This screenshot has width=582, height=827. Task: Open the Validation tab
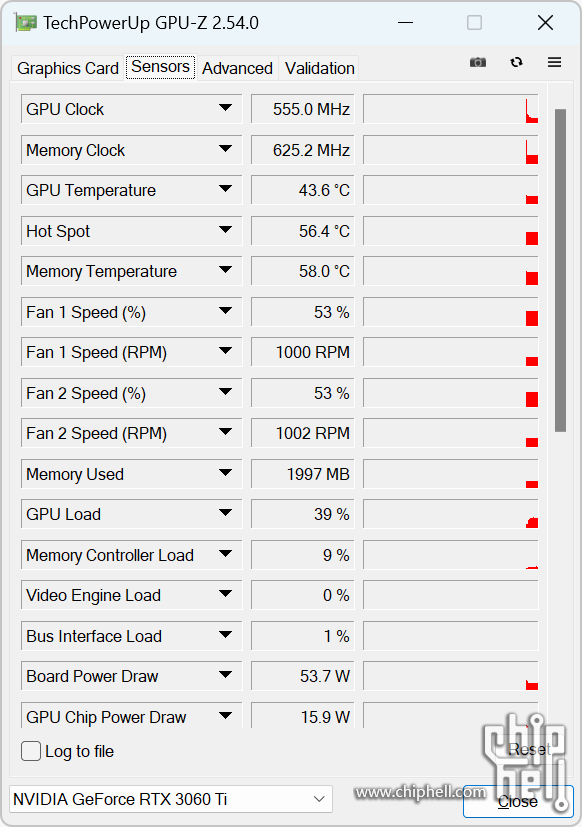coord(319,68)
